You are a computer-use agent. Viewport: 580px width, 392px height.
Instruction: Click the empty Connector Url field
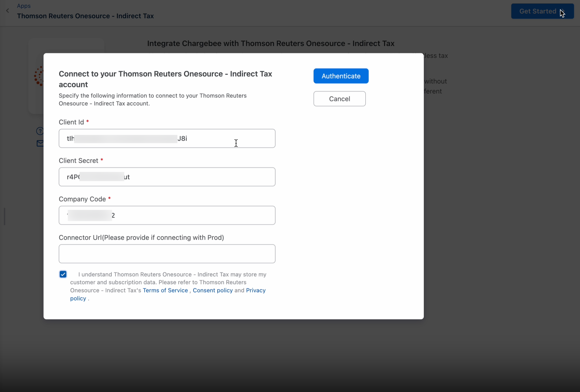(x=167, y=254)
